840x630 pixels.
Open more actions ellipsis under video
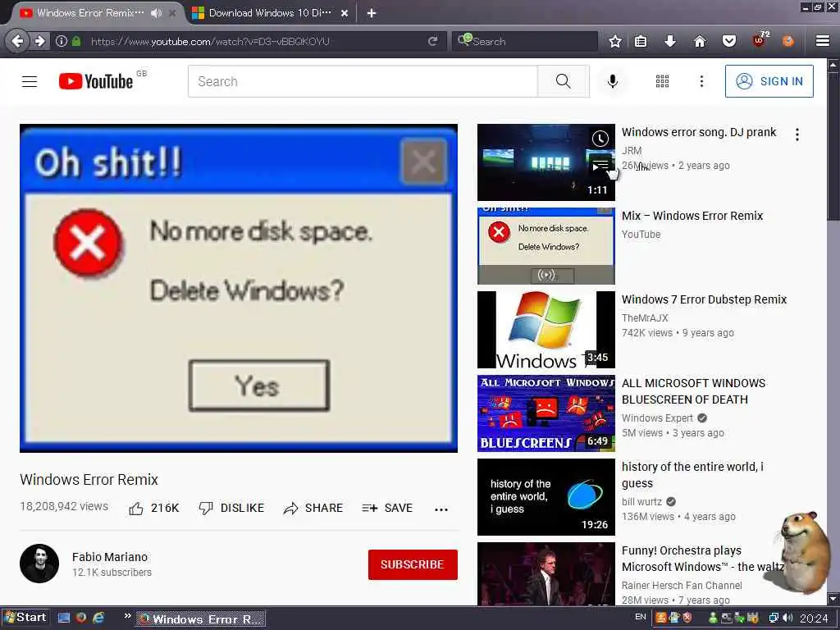441,509
